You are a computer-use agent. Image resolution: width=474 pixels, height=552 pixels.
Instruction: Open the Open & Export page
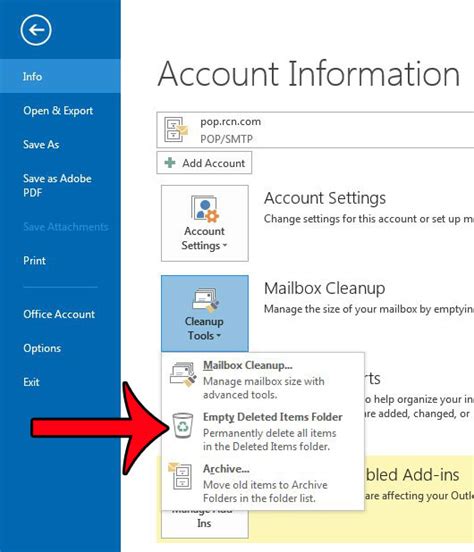point(58,111)
